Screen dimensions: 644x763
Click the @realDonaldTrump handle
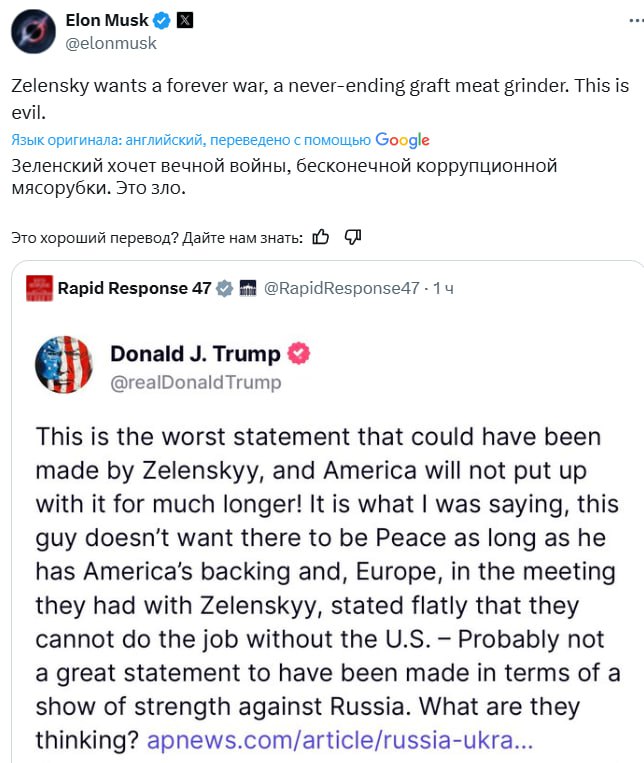pyautogui.click(x=195, y=382)
